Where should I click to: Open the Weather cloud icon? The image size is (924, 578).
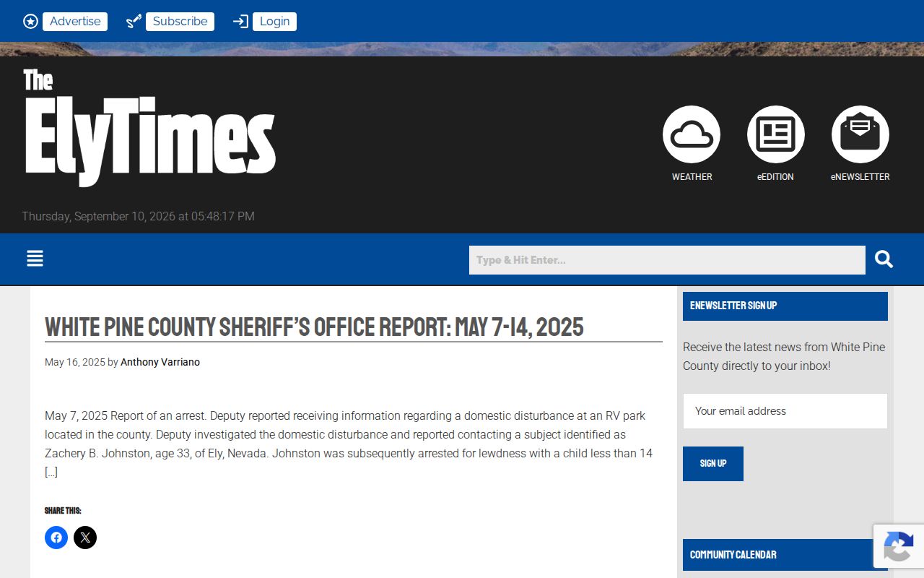click(692, 134)
